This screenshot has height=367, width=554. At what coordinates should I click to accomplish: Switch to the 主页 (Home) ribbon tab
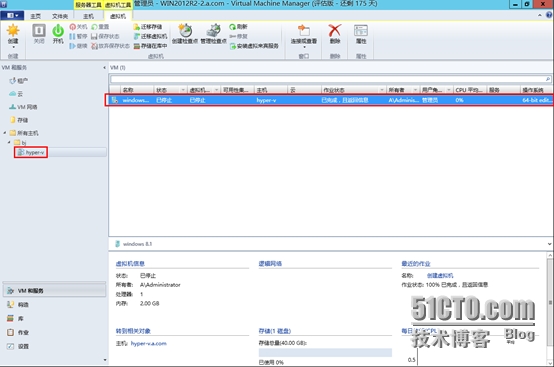point(35,16)
